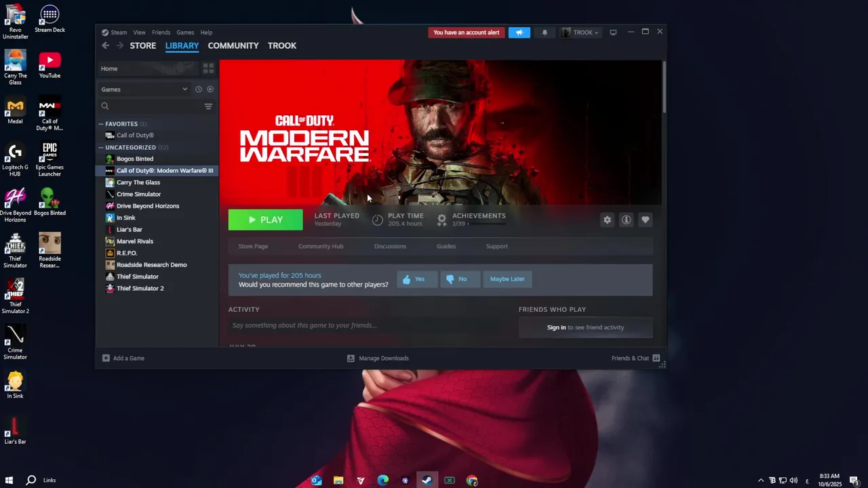
Task: Click the thumbs up Yes recommendation button
Action: [x=417, y=279]
